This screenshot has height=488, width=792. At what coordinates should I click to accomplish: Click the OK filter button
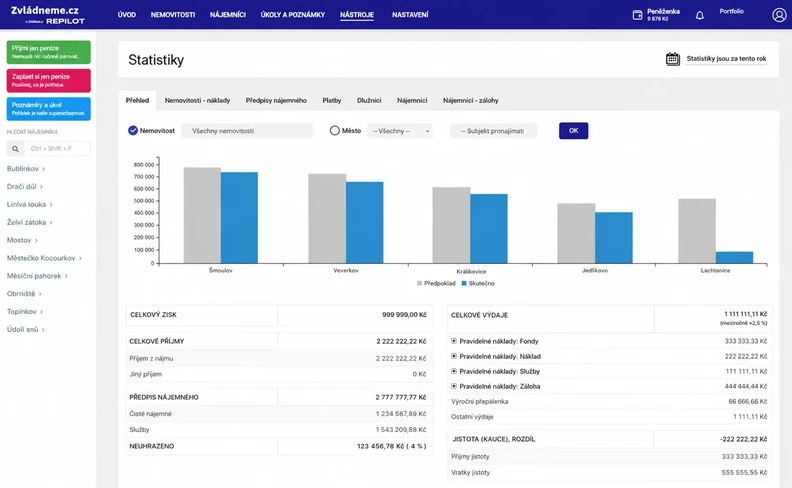(x=573, y=131)
